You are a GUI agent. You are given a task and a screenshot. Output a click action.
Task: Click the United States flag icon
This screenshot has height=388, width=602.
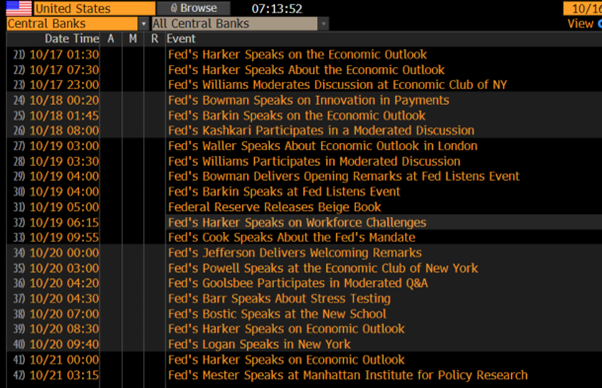click(19, 8)
